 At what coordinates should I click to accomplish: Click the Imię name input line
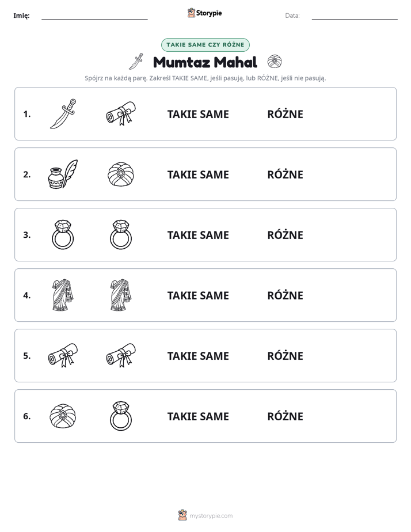[94, 16]
